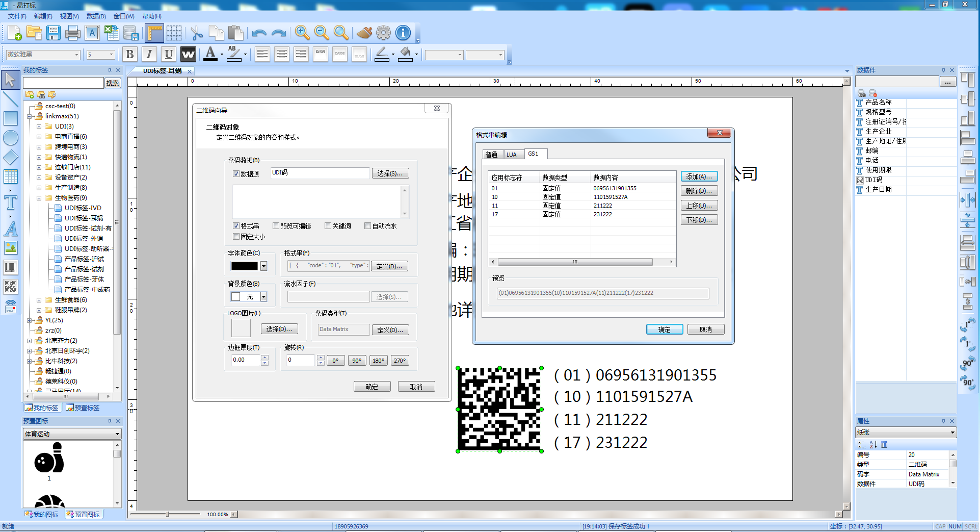This screenshot has width=980, height=532.
Task: Click the label search input field
Action: click(63, 83)
